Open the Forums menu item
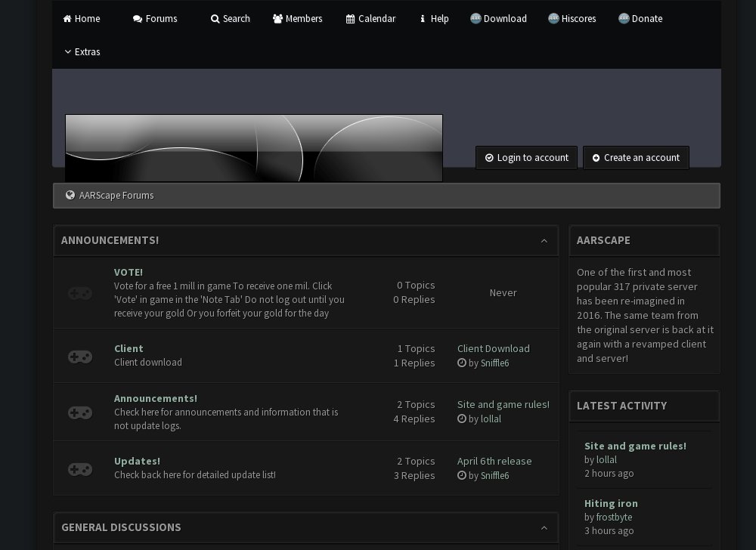The width and height of the screenshot is (756, 550). click(155, 19)
